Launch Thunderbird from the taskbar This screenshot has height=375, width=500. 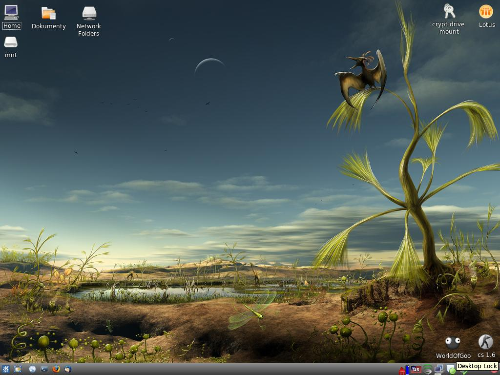coord(68,369)
